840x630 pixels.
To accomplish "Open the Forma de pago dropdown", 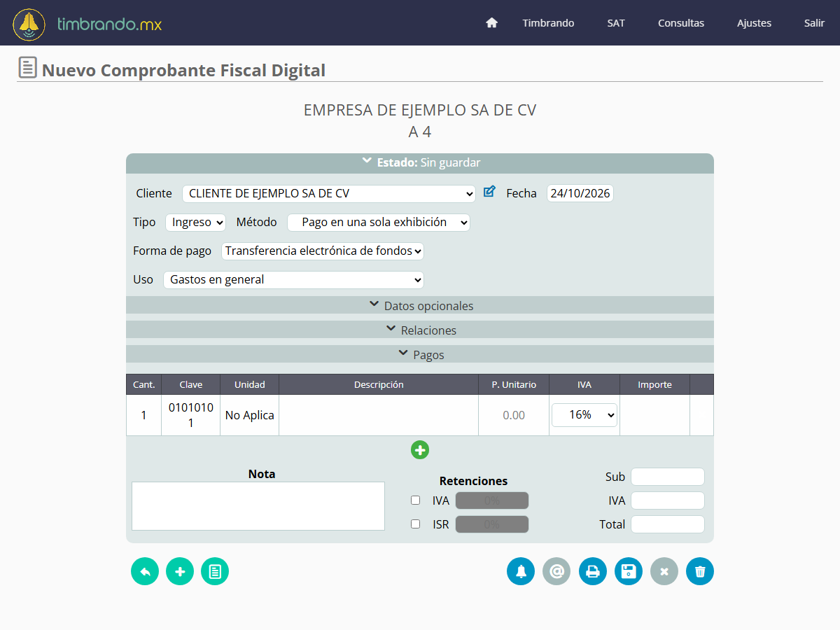I will click(323, 251).
